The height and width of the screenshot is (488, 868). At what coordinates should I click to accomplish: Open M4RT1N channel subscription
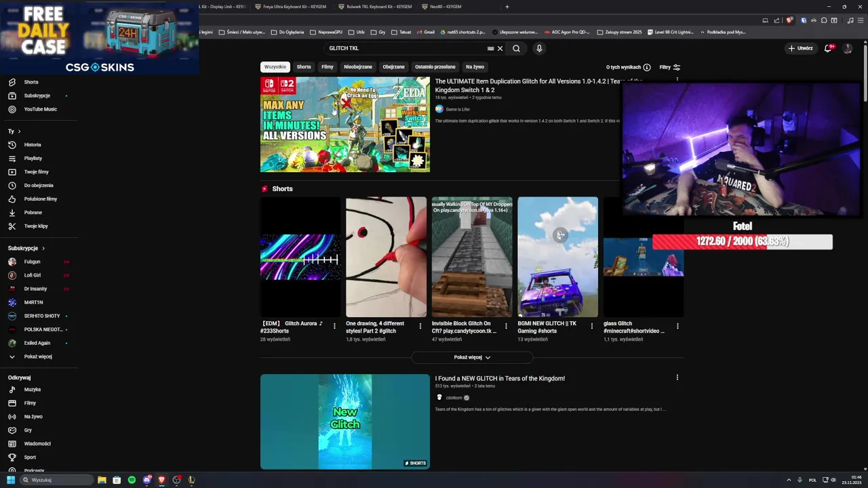pos(33,302)
